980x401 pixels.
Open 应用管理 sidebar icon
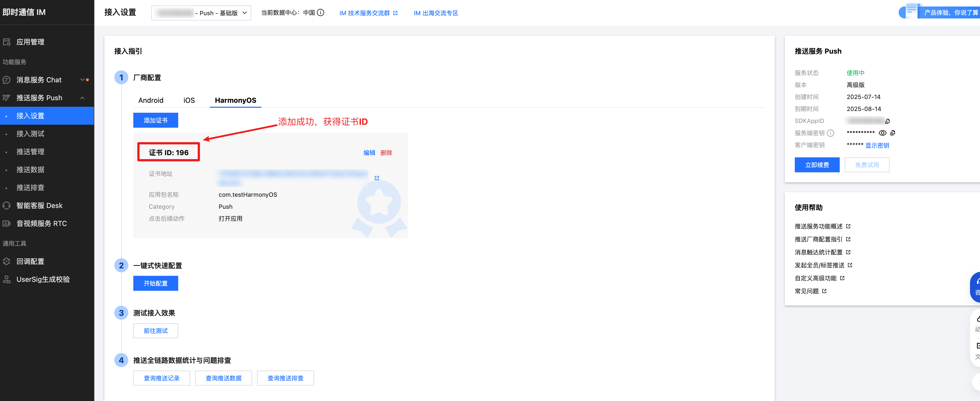tap(6, 42)
